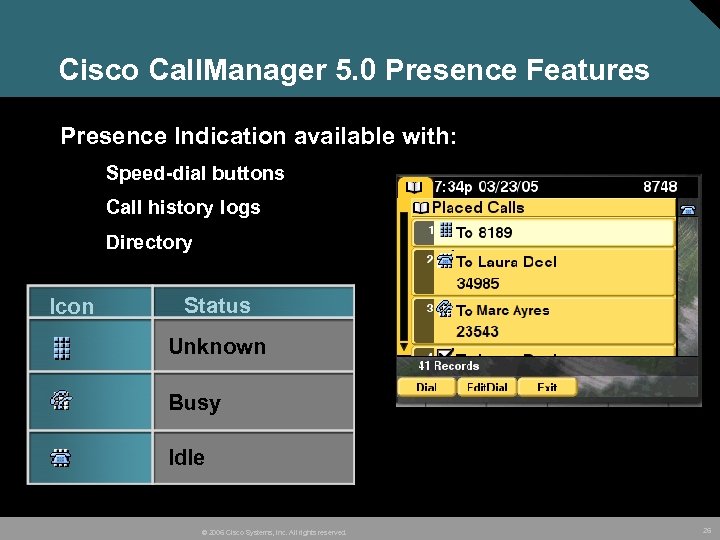Click the 'Busy' status cell

click(x=253, y=402)
